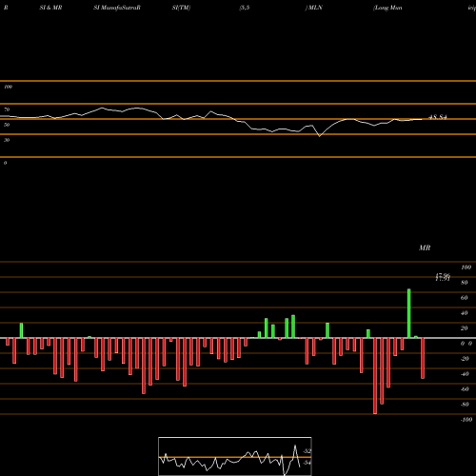Image resolution: width=476 pixels, height=476 pixels.
Task: Click the "SI & MR" header label
Action: point(50,8)
